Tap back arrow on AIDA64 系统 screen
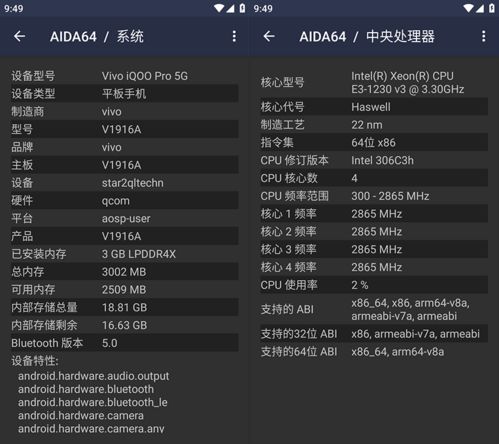The height and width of the screenshot is (444, 499). [x=20, y=36]
